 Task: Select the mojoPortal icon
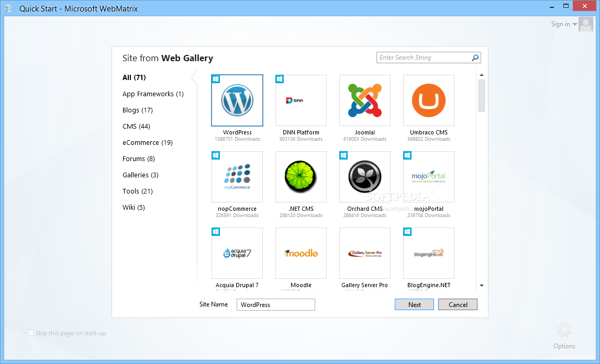click(429, 177)
